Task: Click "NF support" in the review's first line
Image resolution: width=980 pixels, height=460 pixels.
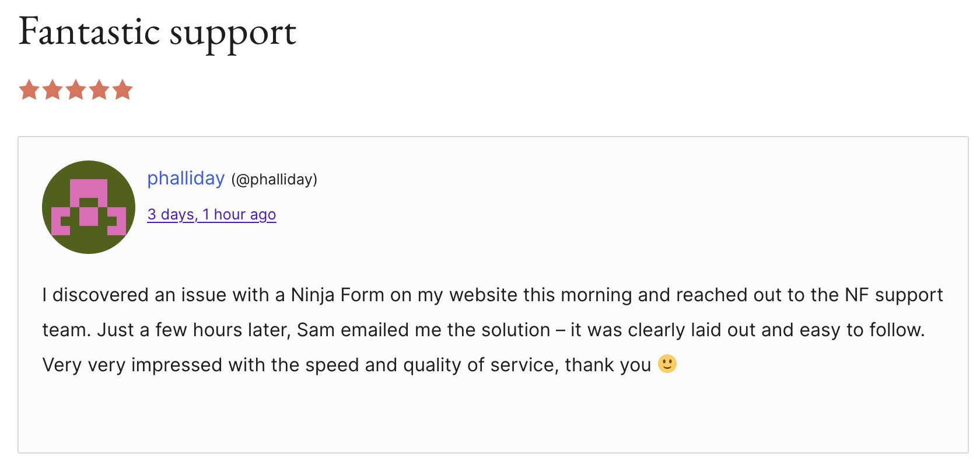Action: [x=894, y=295]
